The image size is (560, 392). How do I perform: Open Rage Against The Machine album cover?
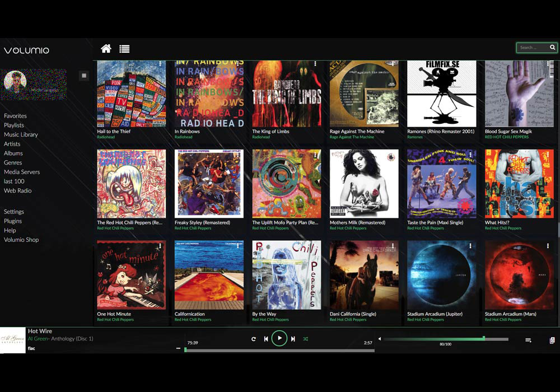(364, 94)
